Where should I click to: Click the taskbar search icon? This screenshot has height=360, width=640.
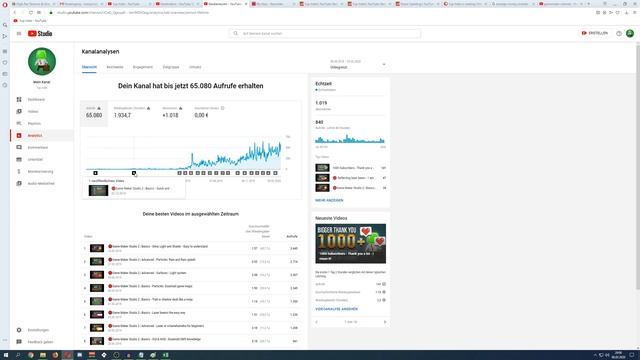point(18,355)
